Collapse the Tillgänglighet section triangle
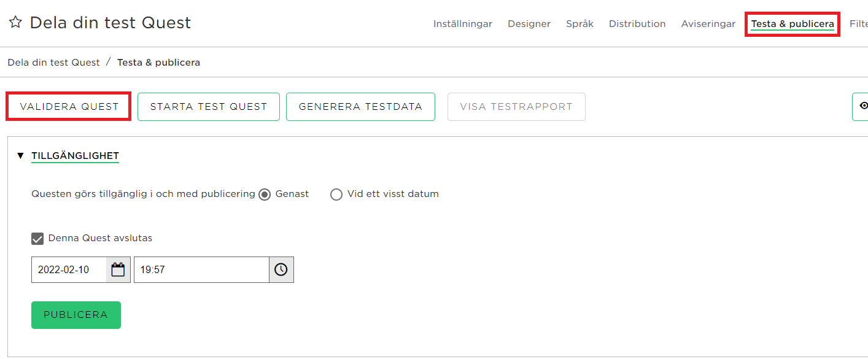This screenshot has width=868, height=359. click(20, 156)
